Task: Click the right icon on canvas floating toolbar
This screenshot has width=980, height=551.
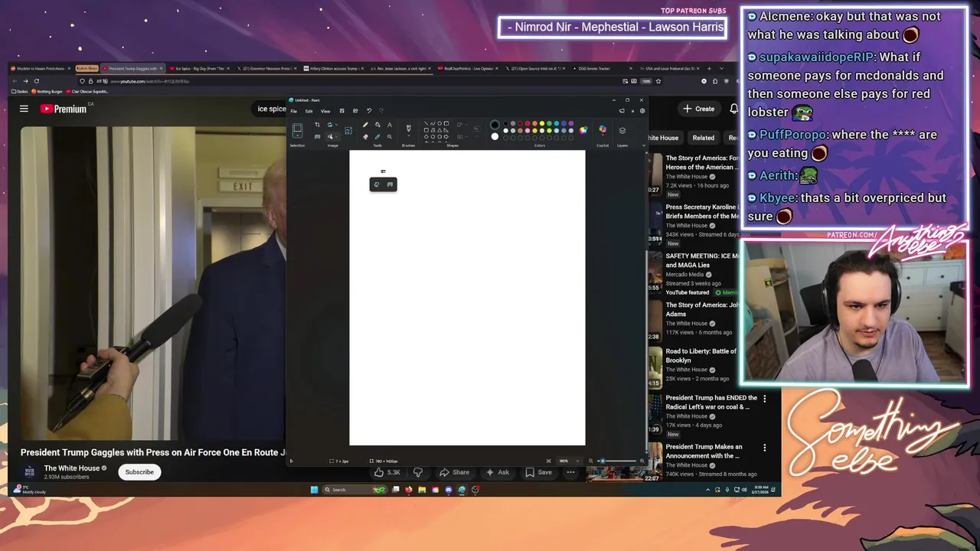Action: pos(390,184)
